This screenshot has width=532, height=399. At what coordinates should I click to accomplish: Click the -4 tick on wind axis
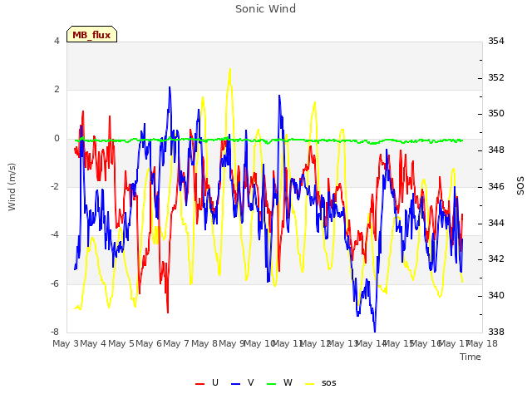(x=55, y=234)
